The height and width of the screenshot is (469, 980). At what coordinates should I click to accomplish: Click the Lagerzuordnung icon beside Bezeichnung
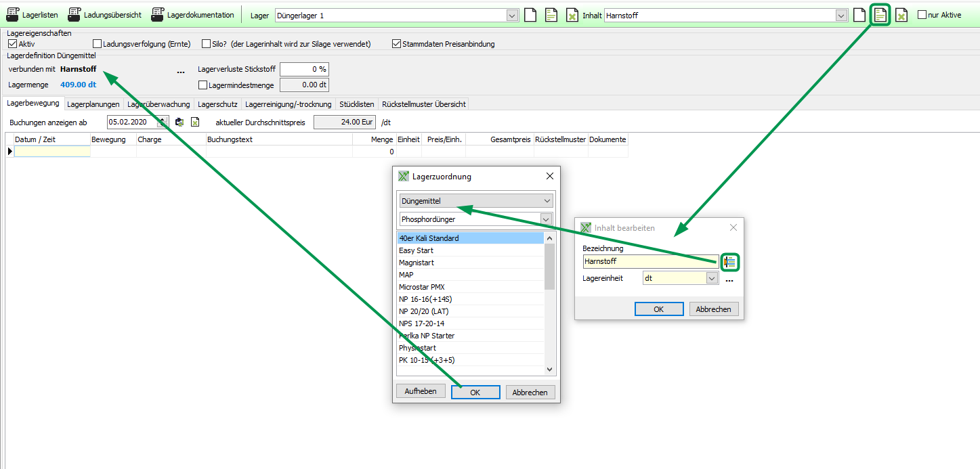[x=730, y=262]
